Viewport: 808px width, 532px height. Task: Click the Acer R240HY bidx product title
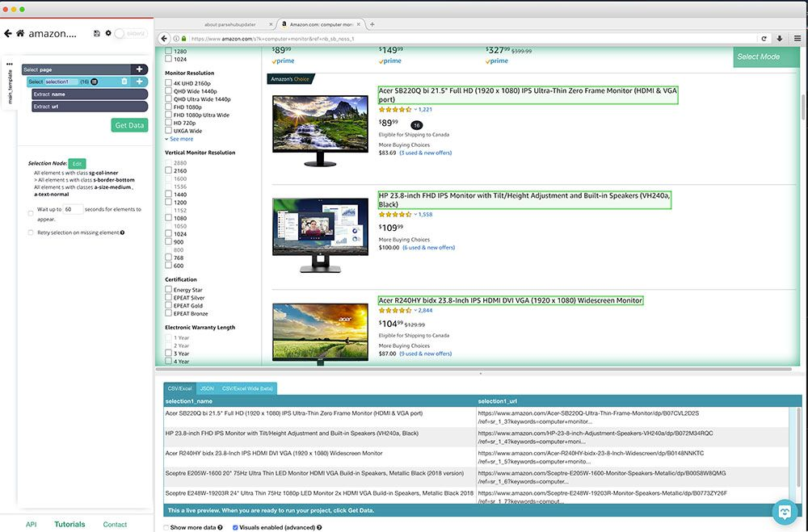pos(511,300)
